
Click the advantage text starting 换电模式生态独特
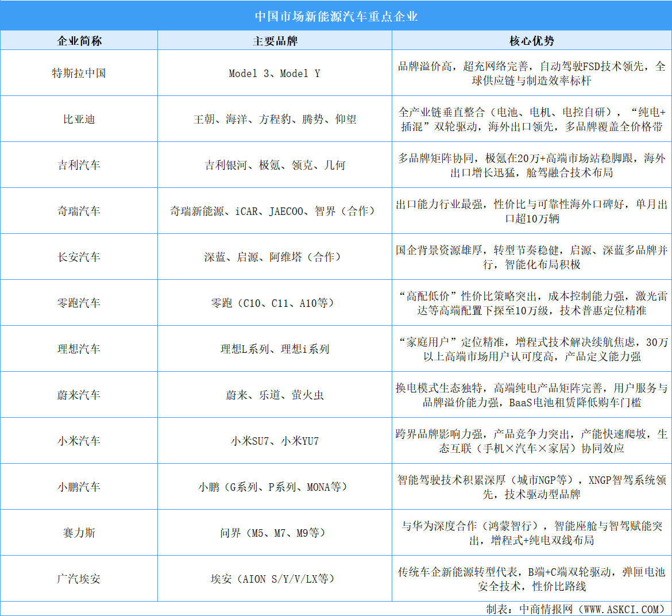click(x=531, y=395)
